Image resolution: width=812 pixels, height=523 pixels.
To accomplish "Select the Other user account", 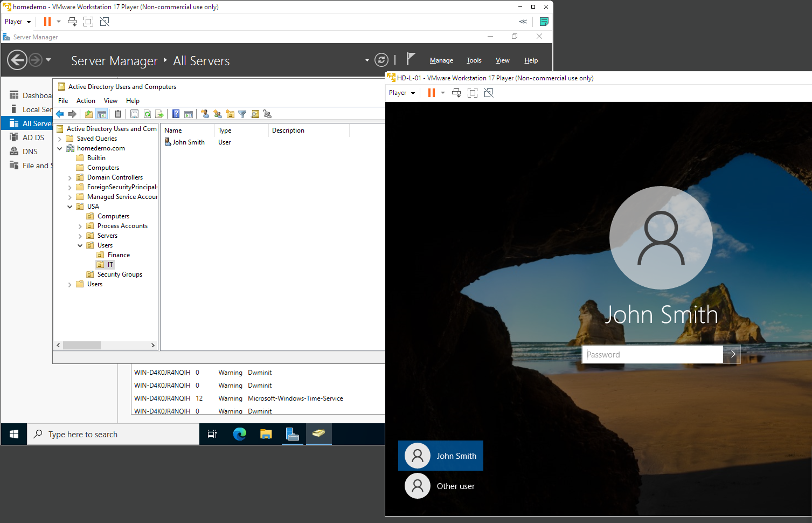I will point(455,486).
